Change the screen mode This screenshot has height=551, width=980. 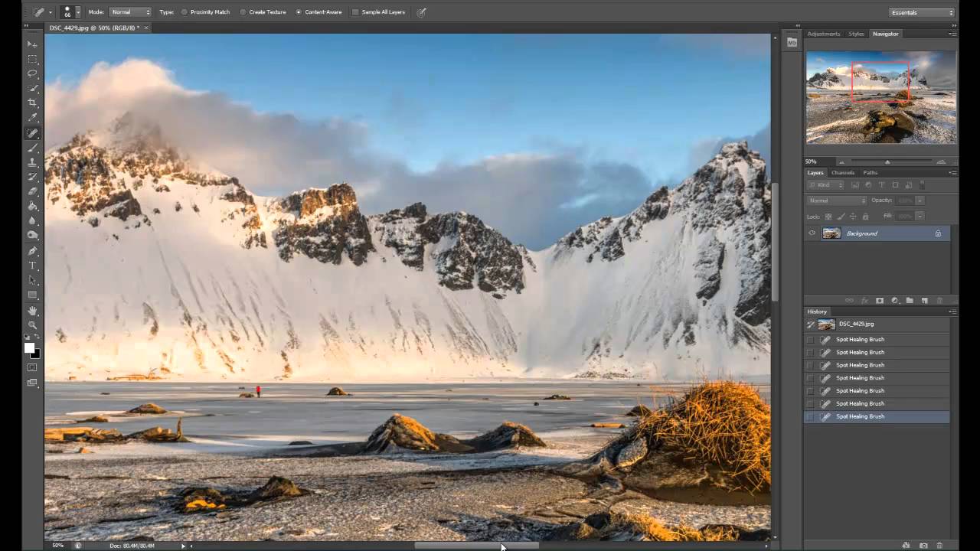click(32, 383)
